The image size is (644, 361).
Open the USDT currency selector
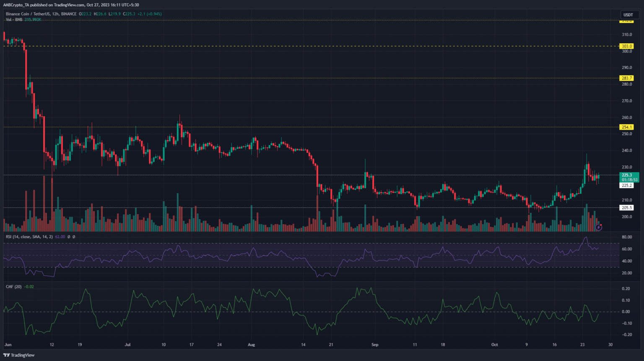(628, 15)
